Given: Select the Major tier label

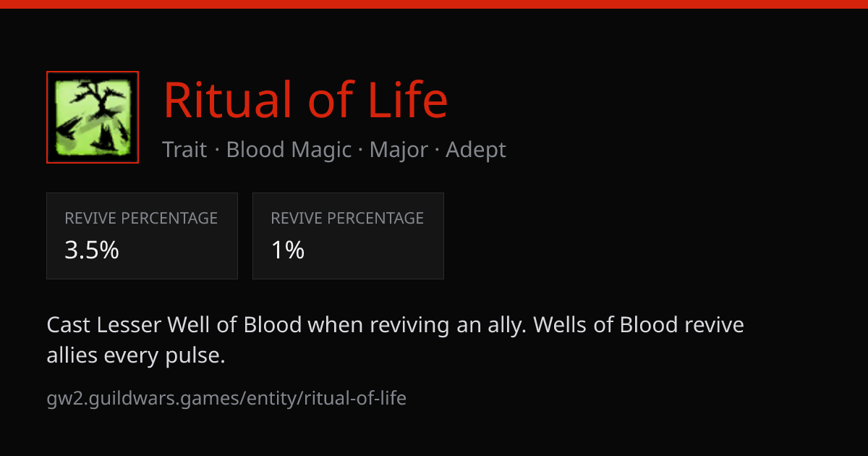Looking at the screenshot, I should [398, 150].
